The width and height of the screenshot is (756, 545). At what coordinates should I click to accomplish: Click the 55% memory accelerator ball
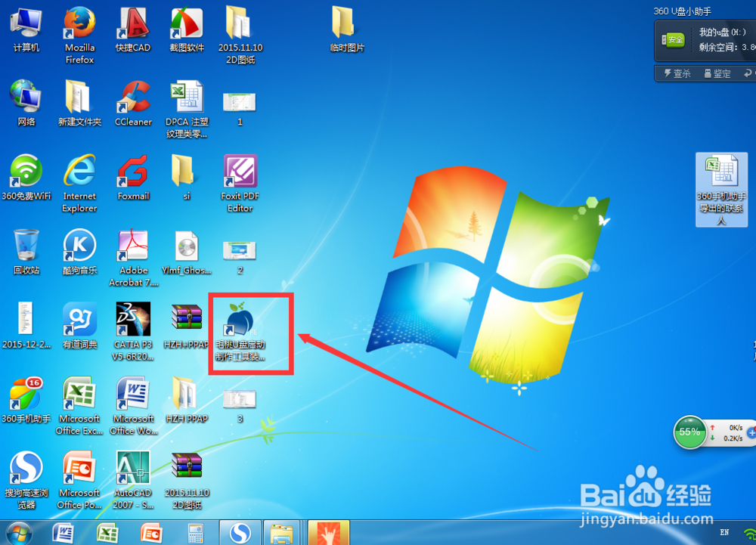pos(689,432)
